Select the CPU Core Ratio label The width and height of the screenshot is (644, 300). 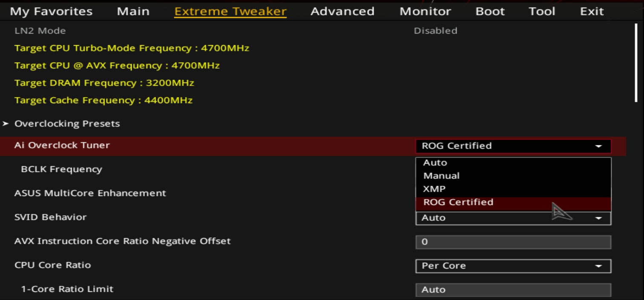pyautogui.click(x=53, y=265)
